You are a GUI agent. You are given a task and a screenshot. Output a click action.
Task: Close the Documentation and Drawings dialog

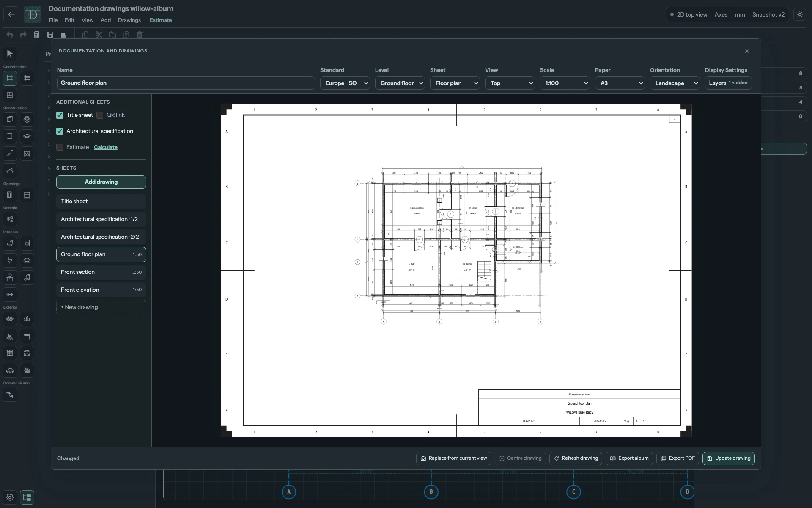pos(747,51)
